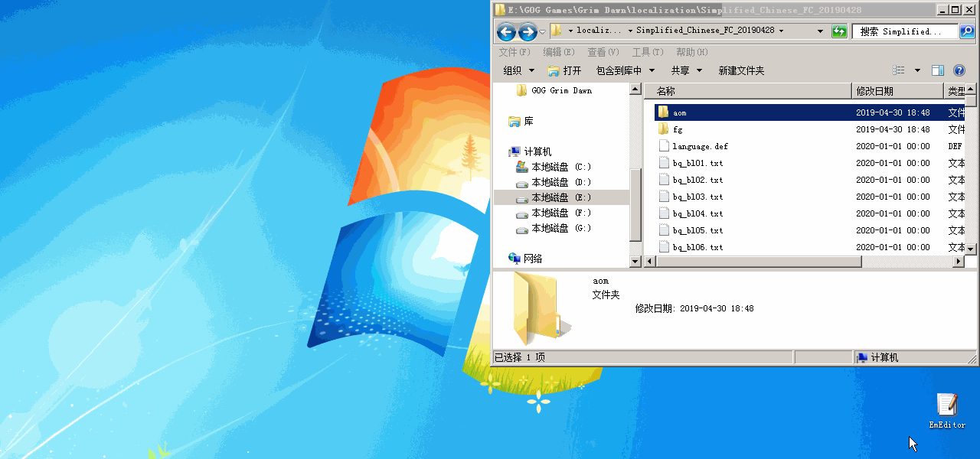Click the Explorer title bar folder icon
The image size is (980, 459).
[x=500, y=10]
